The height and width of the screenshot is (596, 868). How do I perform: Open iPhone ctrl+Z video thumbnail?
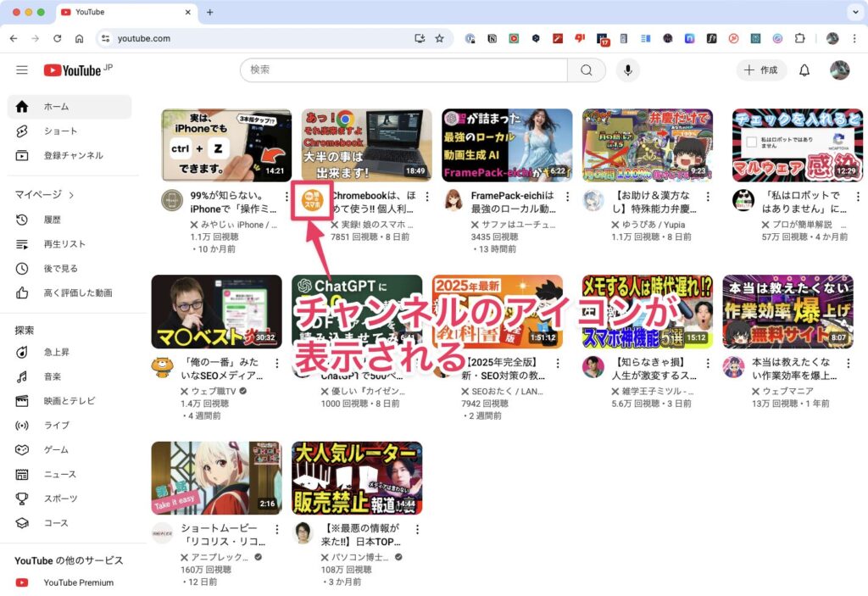(226, 145)
